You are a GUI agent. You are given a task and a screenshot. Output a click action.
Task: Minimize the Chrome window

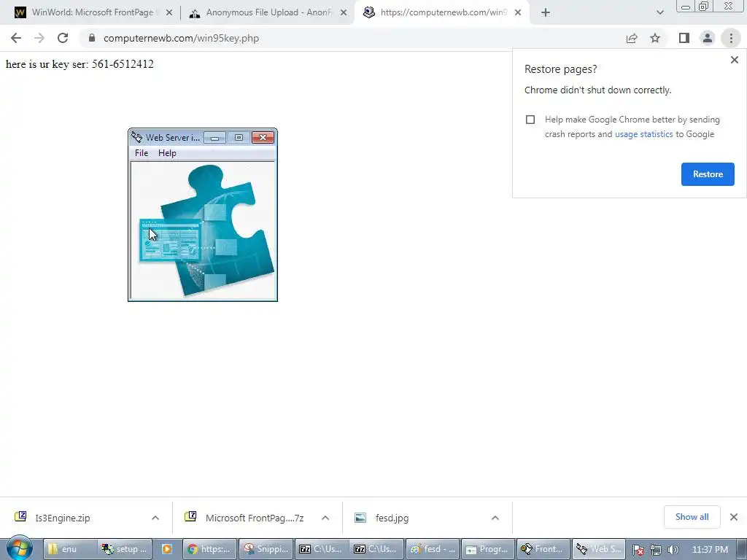click(x=686, y=6)
